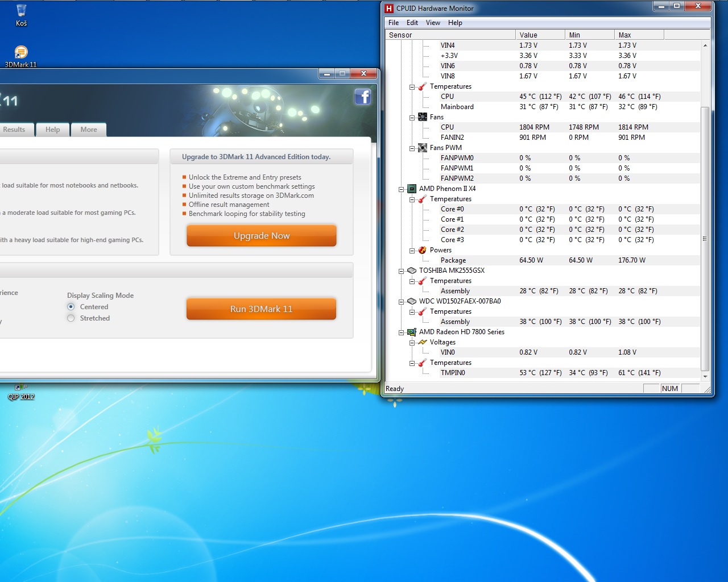Click the fan icon next to Fans PWM

(422, 148)
